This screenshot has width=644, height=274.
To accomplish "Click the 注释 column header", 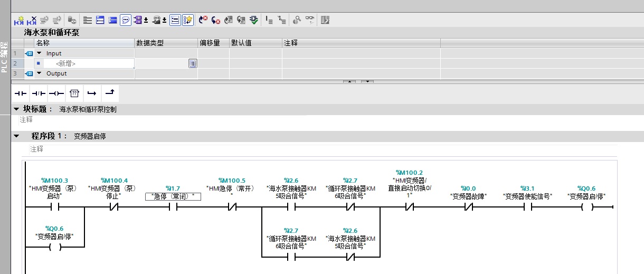I will 362,43.
